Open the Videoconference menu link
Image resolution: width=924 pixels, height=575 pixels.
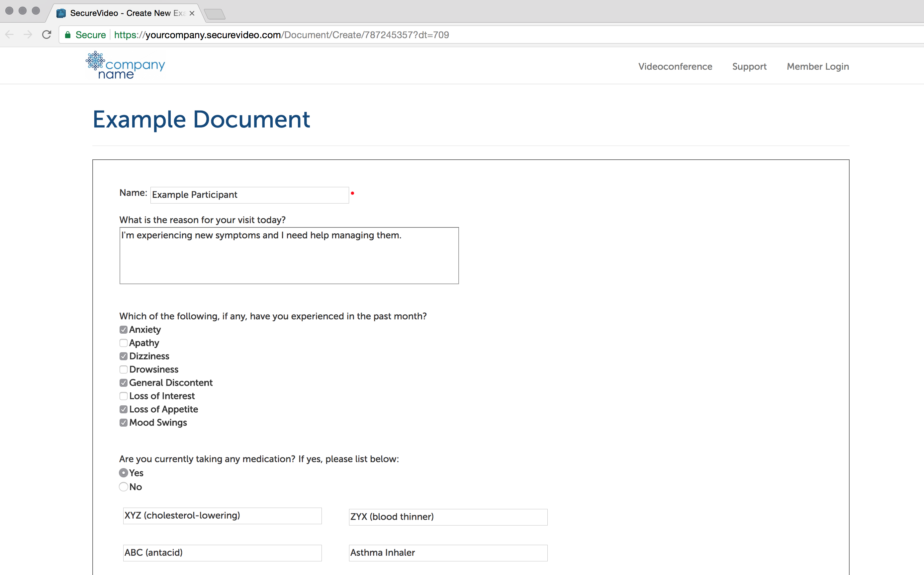coord(675,66)
